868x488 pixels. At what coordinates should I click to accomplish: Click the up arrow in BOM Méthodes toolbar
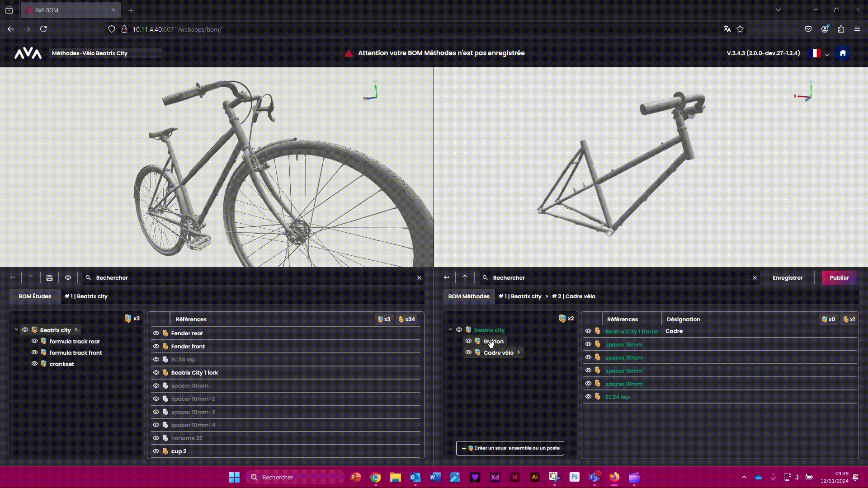pyautogui.click(x=465, y=278)
